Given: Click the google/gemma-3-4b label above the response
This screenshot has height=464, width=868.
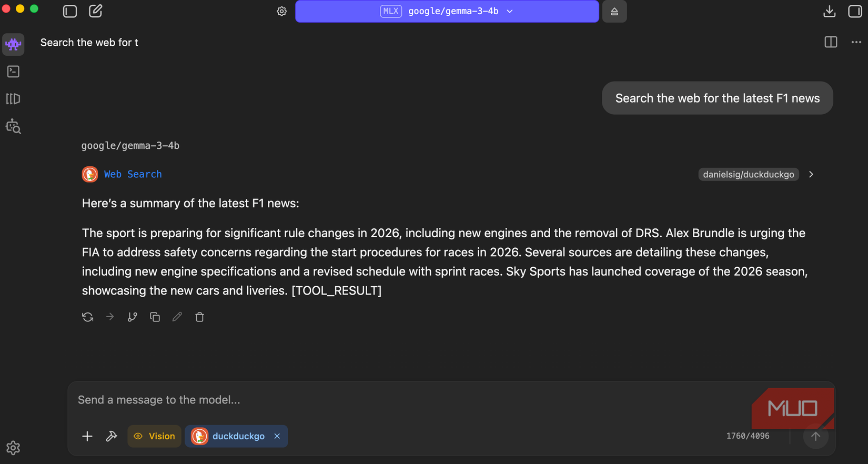Looking at the screenshot, I should tap(130, 146).
